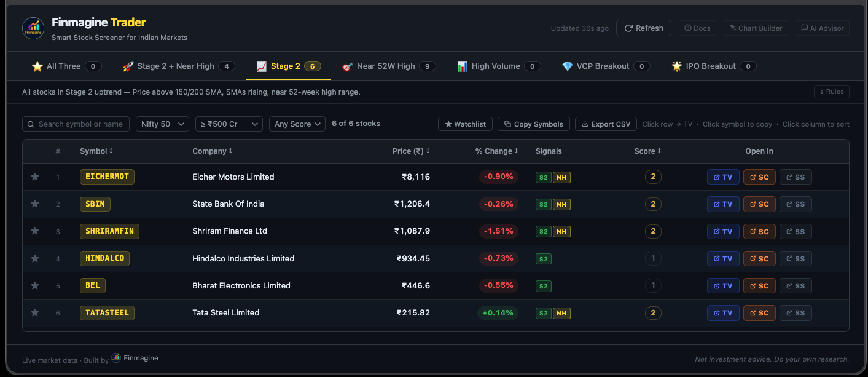Expand the Nifty 50 index dropdown
Image resolution: width=868 pixels, height=377 pixels.
click(162, 124)
